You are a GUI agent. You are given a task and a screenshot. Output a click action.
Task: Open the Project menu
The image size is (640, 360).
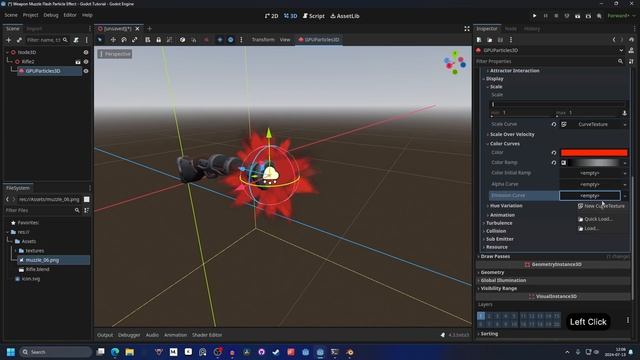(x=30, y=15)
